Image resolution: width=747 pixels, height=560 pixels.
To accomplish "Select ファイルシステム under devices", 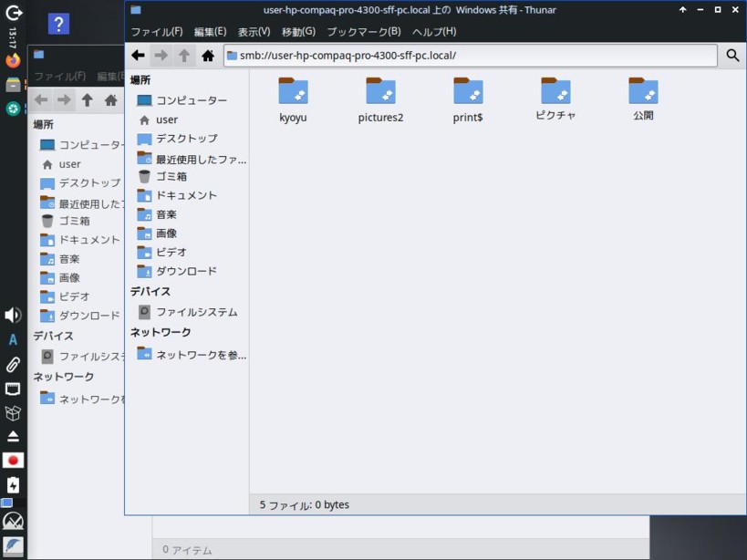I will (x=196, y=312).
